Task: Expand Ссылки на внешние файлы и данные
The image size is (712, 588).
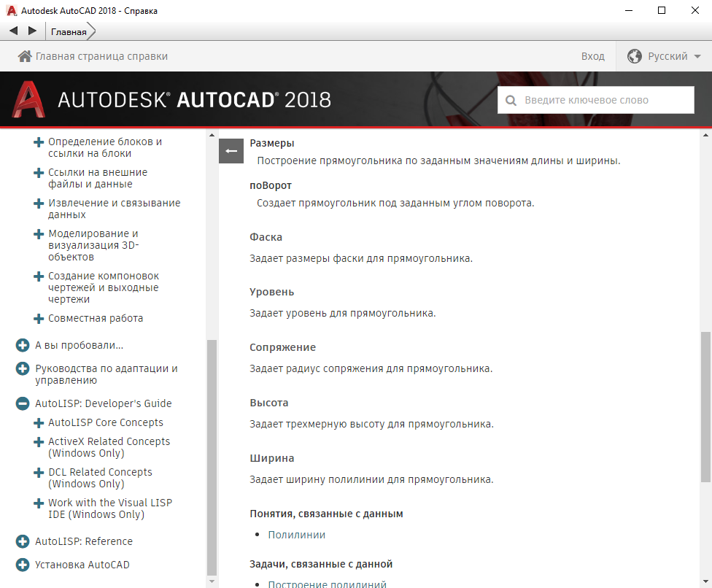Action: pyautogui.click(x=39, y=173)
